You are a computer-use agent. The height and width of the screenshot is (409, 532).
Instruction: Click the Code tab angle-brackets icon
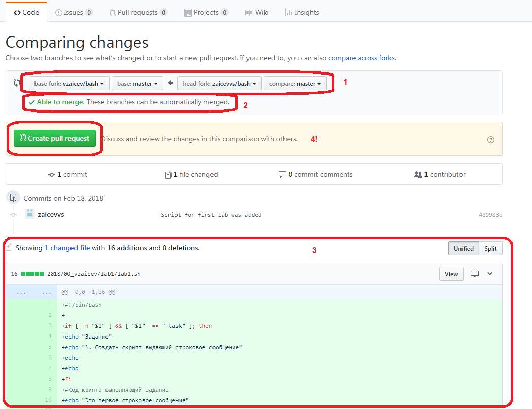[17, 13]
